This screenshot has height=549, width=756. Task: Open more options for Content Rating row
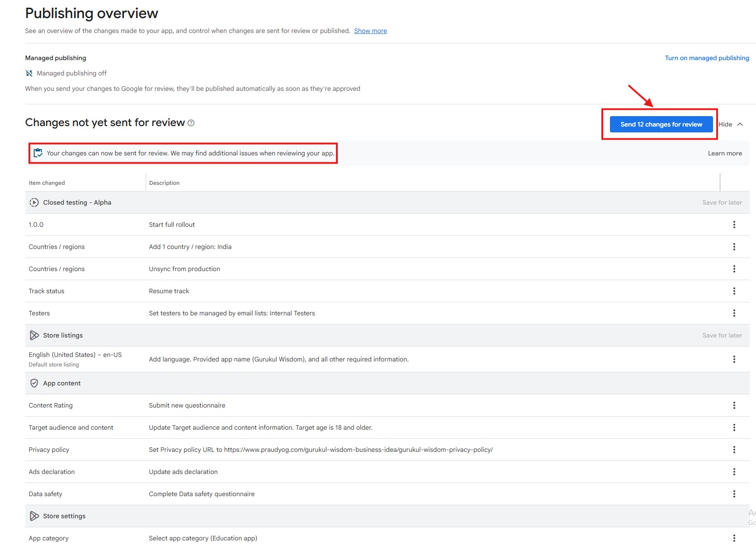[734, 405]
